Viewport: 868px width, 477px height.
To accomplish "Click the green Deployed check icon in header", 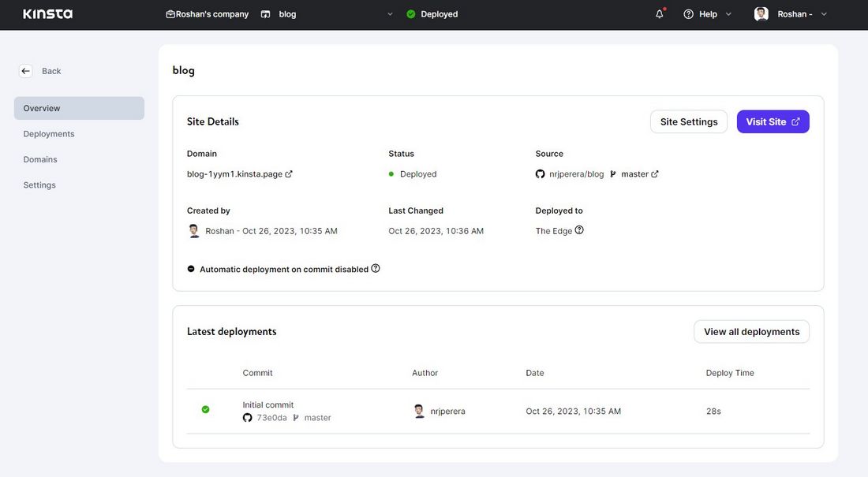I will 411,14.
